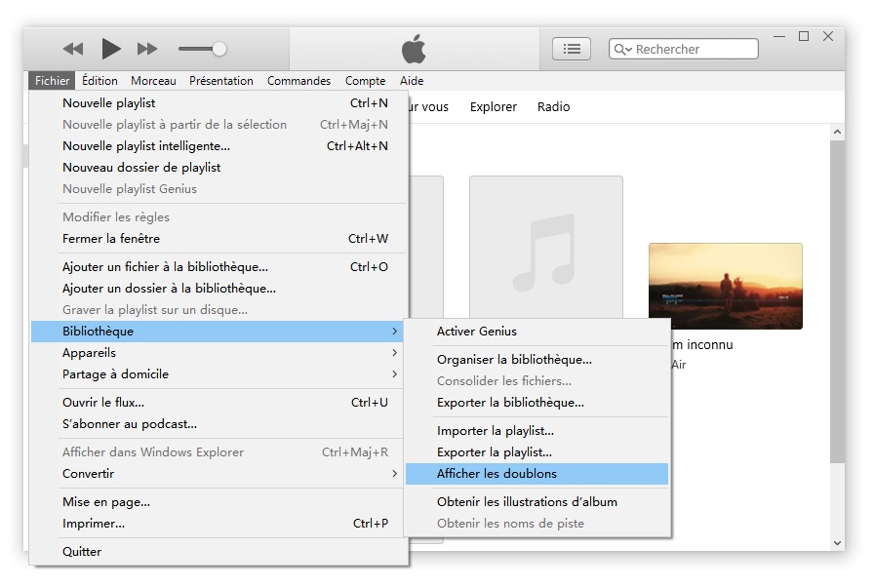Select Ajouter un fichier à la bibliothèque...

[x=218, y=267]
